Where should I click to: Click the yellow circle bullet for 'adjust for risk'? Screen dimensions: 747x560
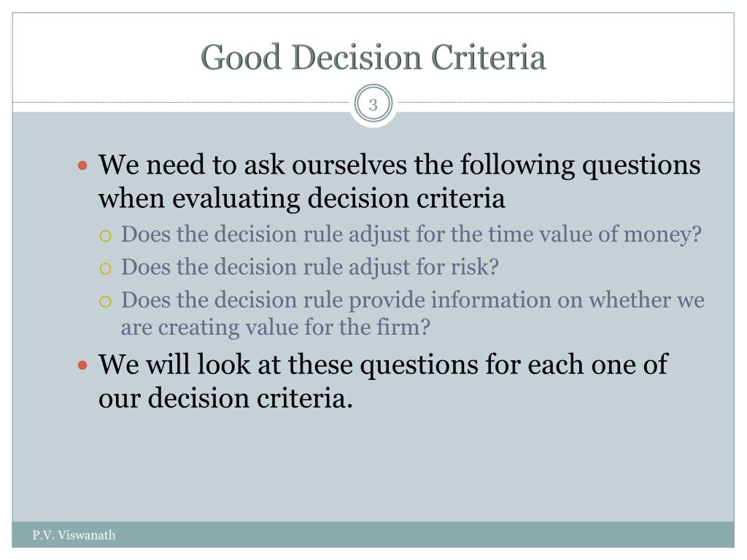pyautogui.click(x=105, y=268)
